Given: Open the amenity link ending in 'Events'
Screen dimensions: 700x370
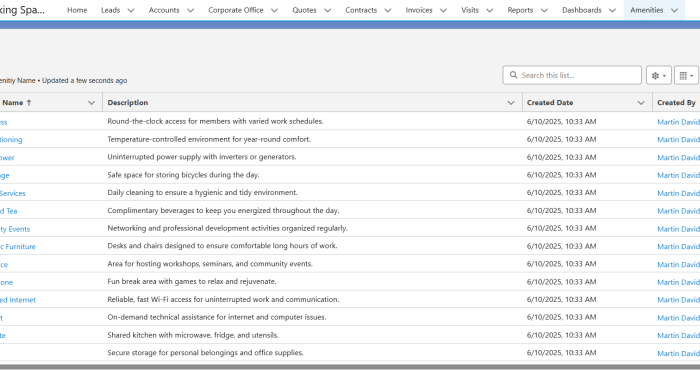Looking at the screenshot, I should pyautogui.click(x=15, y=229).
